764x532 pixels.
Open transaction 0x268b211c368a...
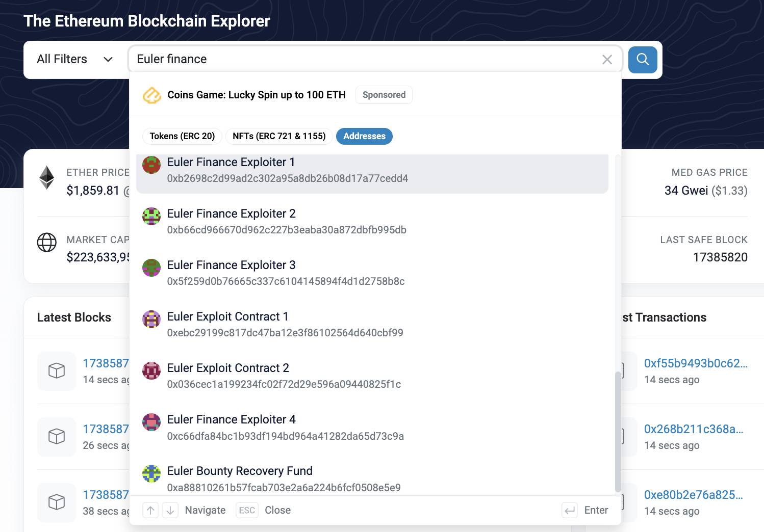(x=694, y=429)
